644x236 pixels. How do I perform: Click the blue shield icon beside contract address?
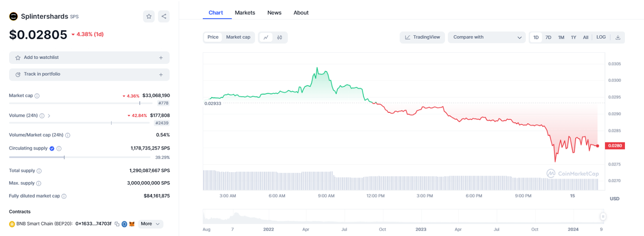click(x=124, y=224)
